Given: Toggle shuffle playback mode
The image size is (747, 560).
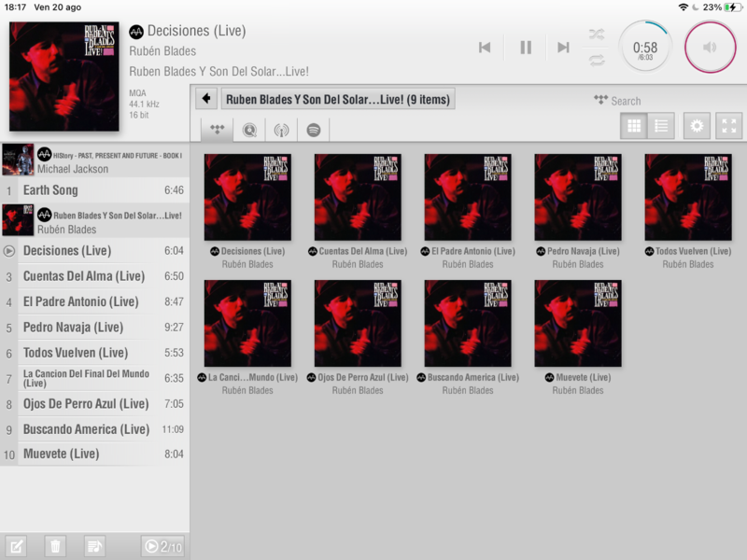Looking at the screenshot, I should [x=597, y=35].
